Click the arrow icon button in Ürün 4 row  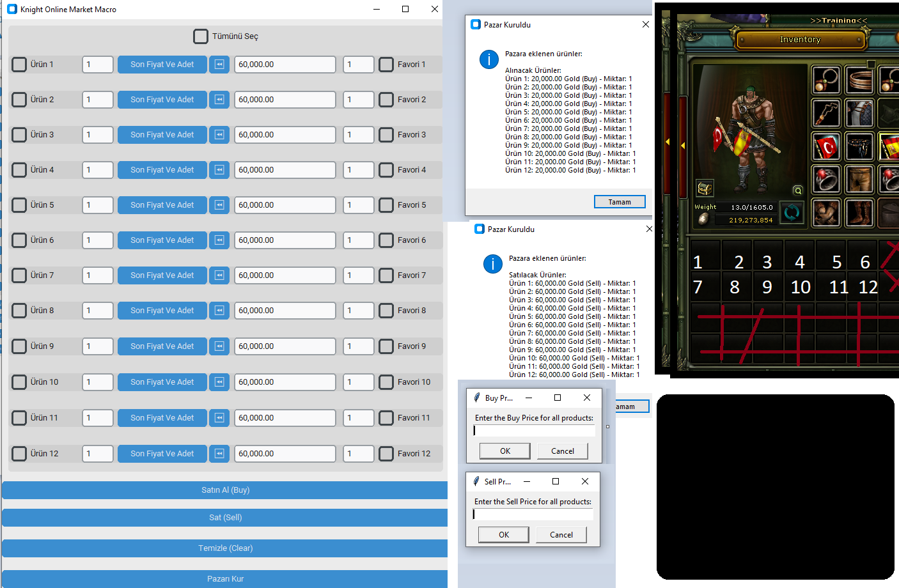(x=219, y=170)
